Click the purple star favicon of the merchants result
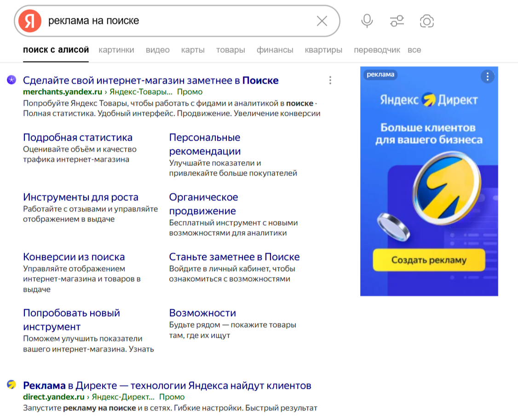The image size is (518, 420). tap(12, 80)
